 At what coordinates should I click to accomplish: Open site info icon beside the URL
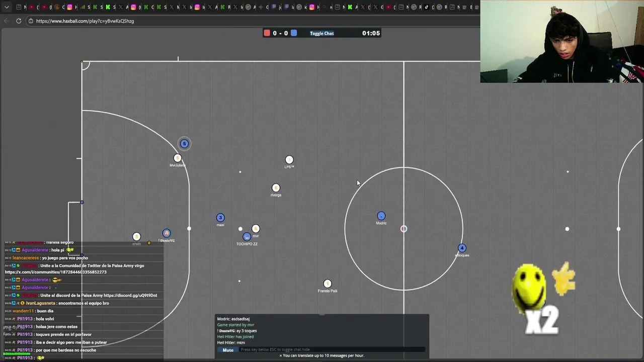(31, 21)
